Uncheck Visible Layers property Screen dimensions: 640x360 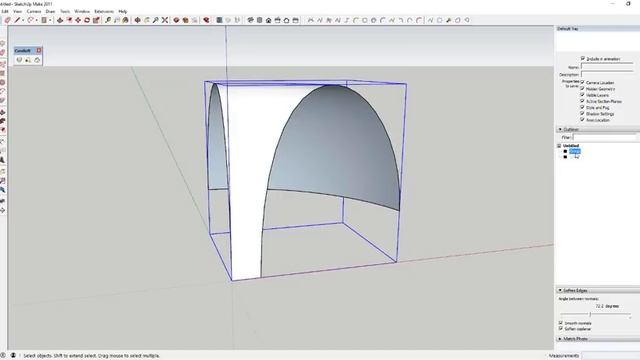tap(582, 95)
